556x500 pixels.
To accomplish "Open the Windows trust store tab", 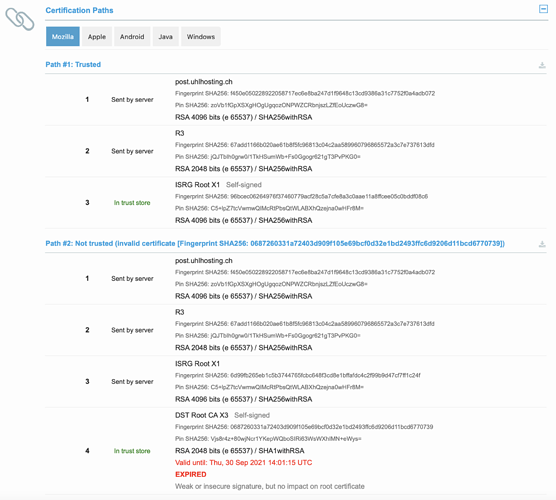I will [x=201, y=37].
